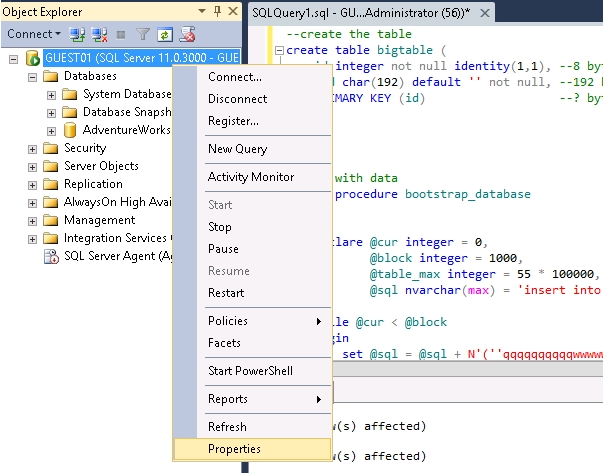Click the GUEST01 server icon
Image resolution: width=603 pixels, height=473 pixels.
pos(32,59)
